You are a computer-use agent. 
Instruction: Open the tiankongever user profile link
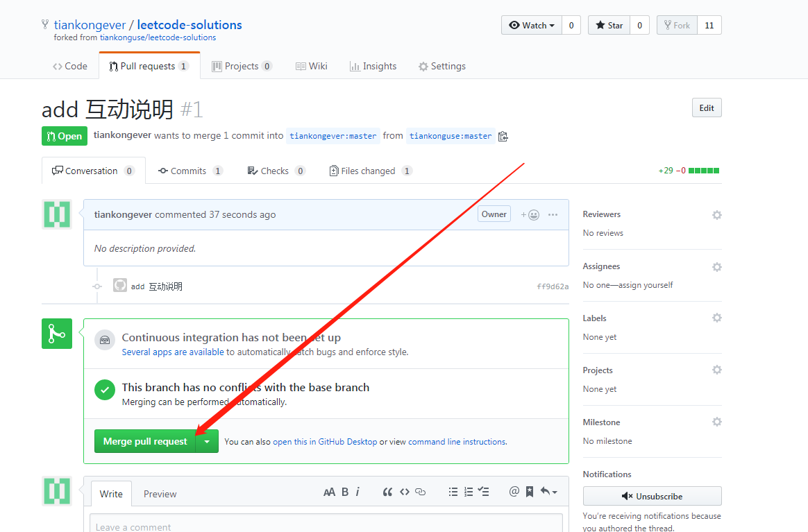click(90, 25)
